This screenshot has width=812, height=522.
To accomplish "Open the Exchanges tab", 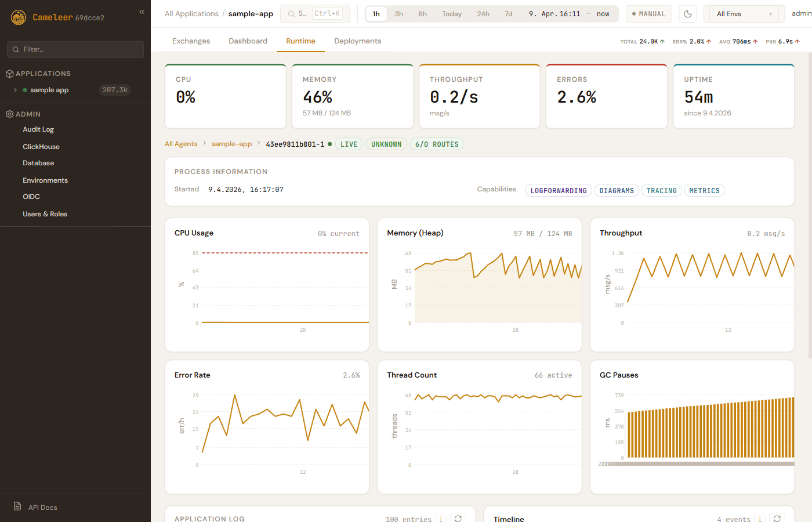I will click(x=191, y=41).
